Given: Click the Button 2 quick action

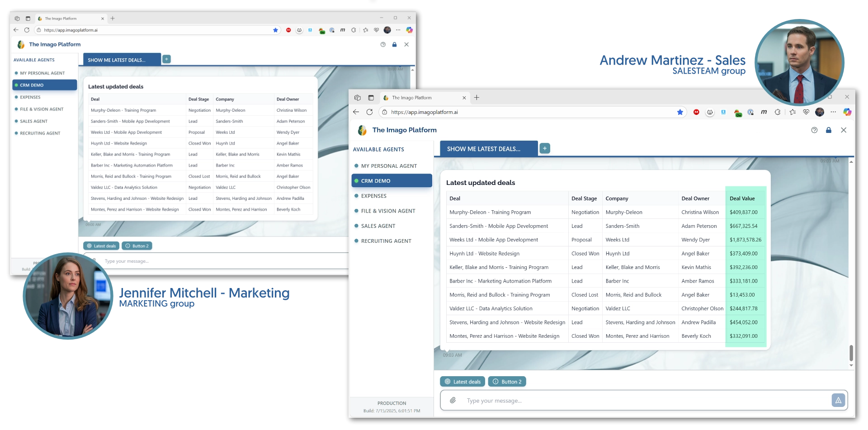Looking at the screenshot, I should click(507, 382).
